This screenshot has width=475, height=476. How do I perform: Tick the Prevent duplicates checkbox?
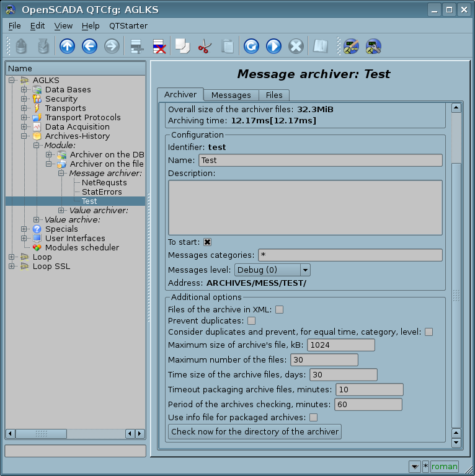251,321
